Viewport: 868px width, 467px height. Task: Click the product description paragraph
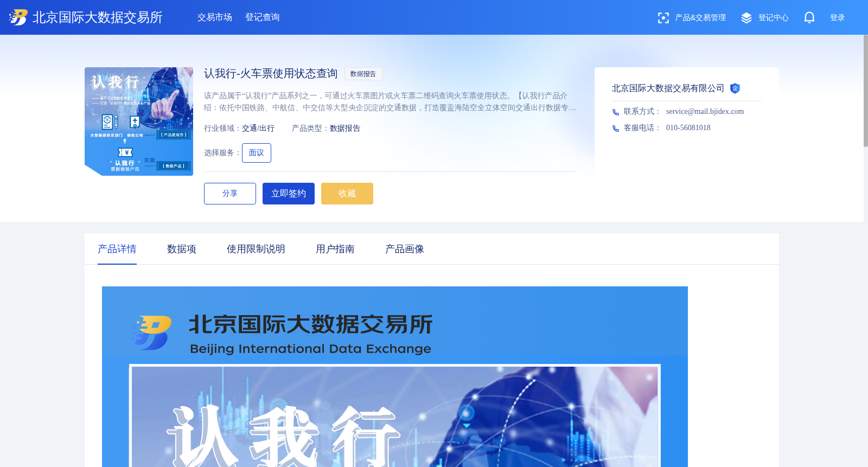click(x=390, y=101)
